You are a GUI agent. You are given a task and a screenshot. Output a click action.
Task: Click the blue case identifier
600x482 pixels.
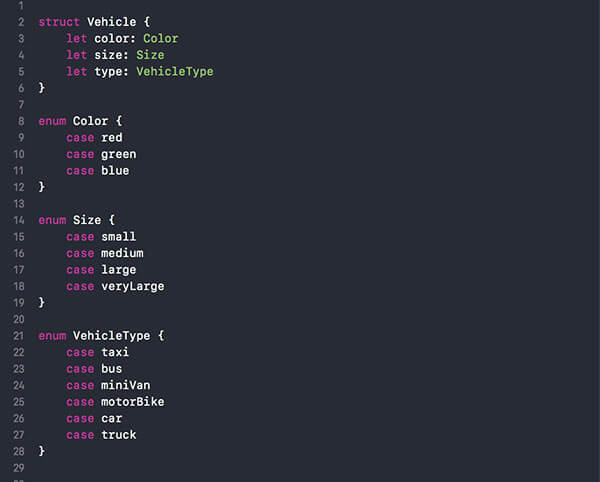pos(115,171)
